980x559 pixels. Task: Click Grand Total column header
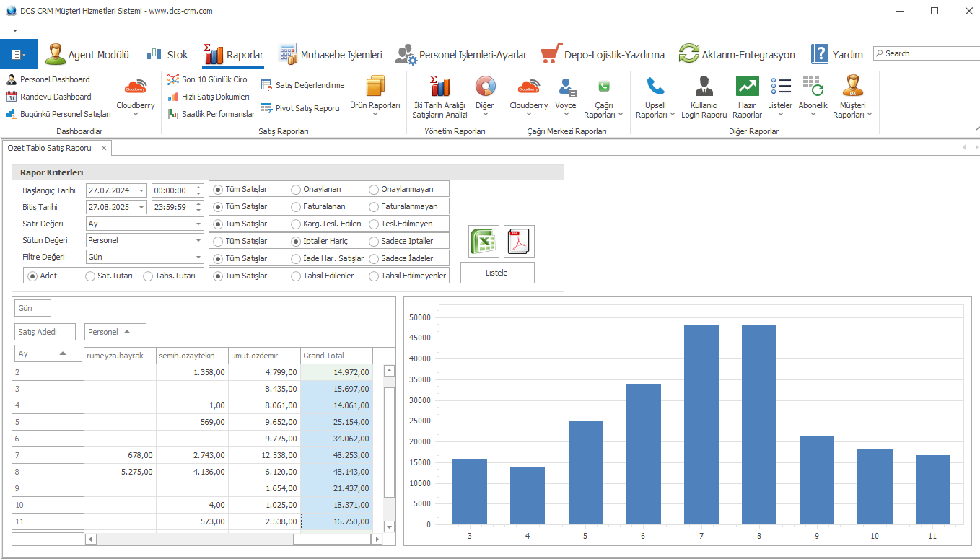pyautogui.click(x=336, y=355)
